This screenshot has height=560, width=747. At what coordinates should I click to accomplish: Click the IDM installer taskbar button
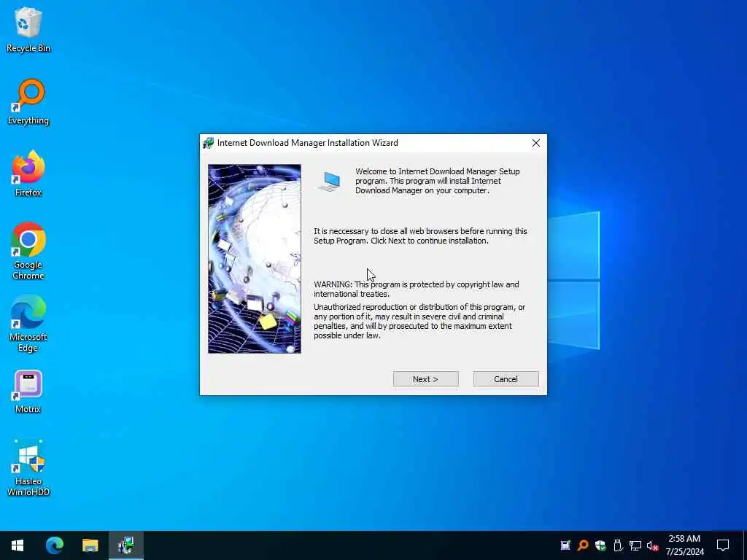[x=126, y=545]
